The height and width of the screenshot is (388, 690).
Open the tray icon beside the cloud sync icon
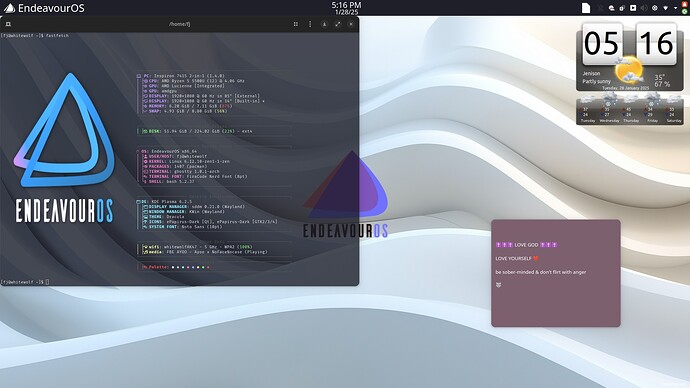click(622, 8)
